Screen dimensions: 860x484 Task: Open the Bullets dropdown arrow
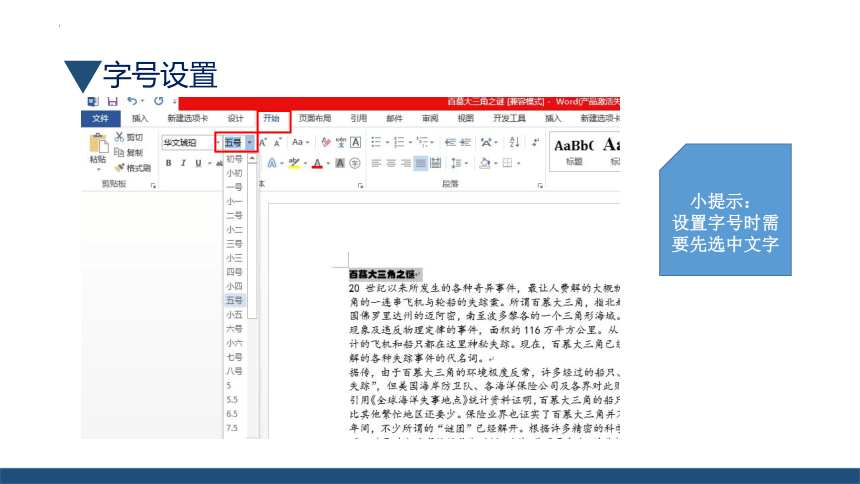point(387,143)
